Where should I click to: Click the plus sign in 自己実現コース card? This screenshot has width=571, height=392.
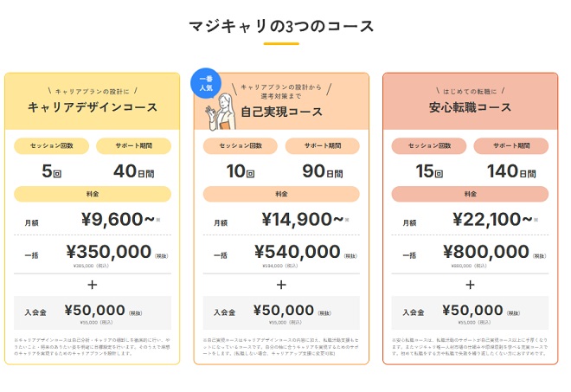point(281,284)
